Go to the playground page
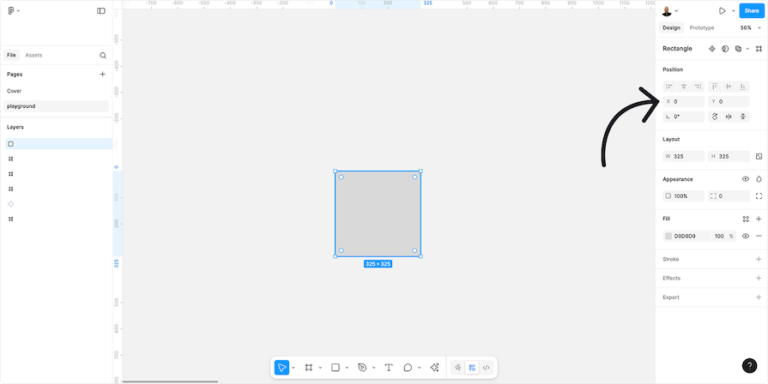The width and height of the screenshot is (768, 384). [56, 106]
